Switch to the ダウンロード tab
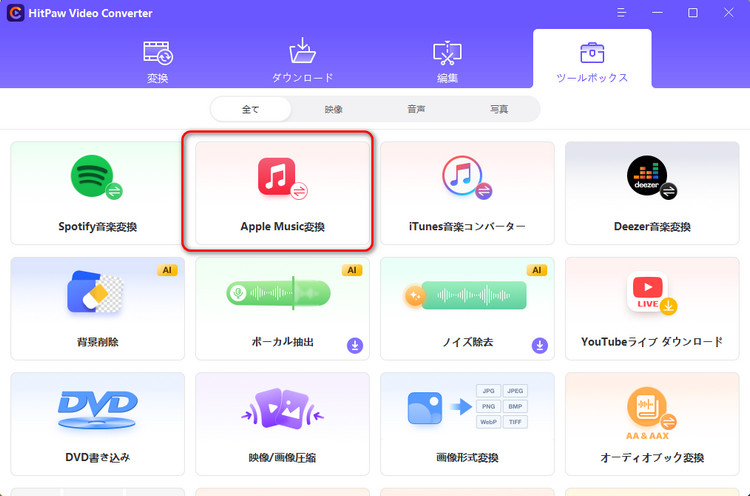This screenshot has width=750, height=496. 302,61
